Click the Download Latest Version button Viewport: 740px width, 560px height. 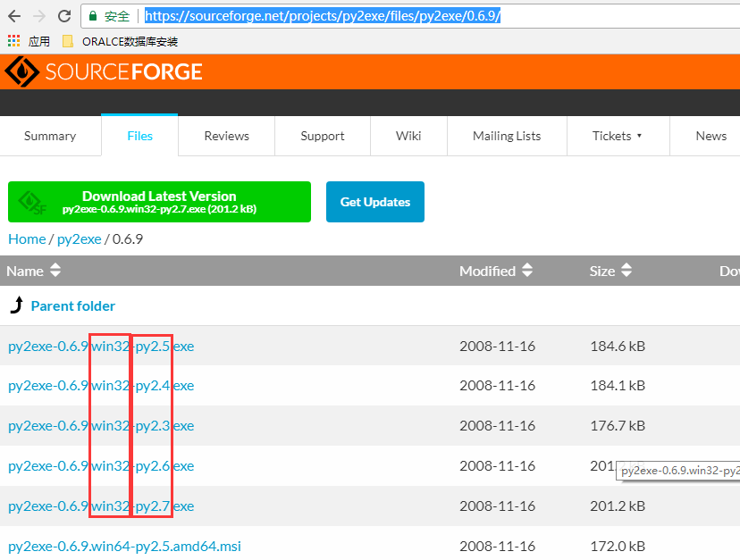tap(159, 202)
